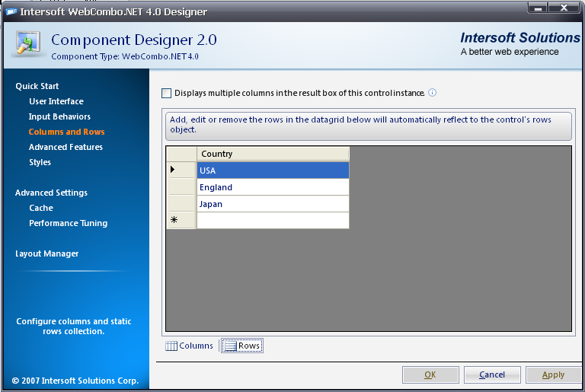
Task: Click the Country column header
Action: click(273, 154)
